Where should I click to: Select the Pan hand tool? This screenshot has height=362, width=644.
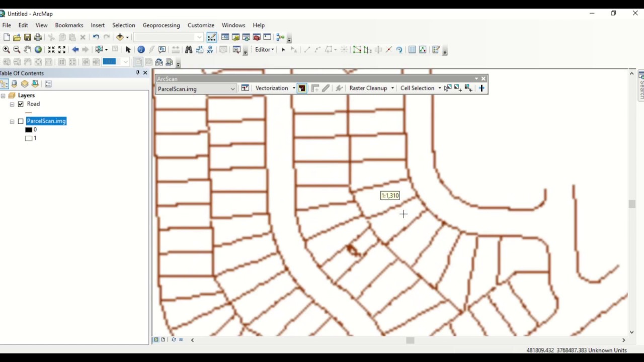click(x=27, y=49)
